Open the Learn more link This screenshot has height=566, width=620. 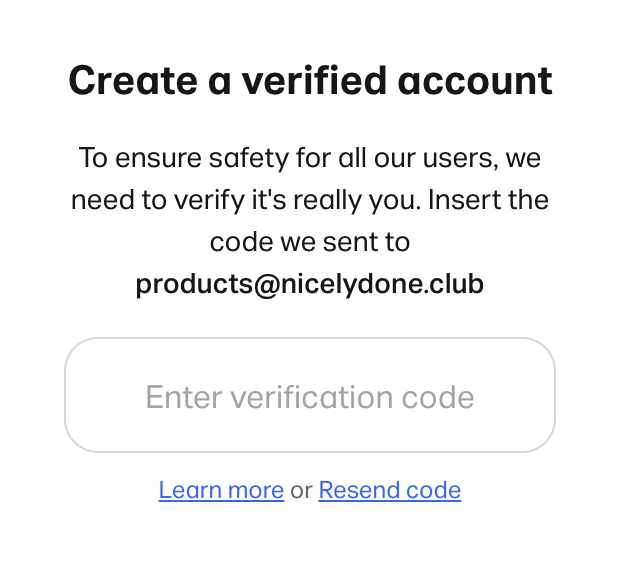[x=221, y=491]
